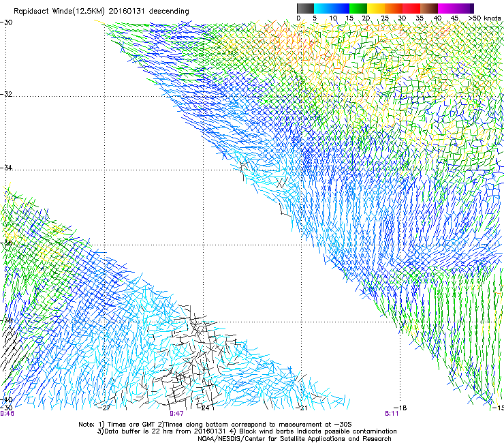
Task: Click the 'Data buffer is 22 hrs' note line
Action: 247,431
